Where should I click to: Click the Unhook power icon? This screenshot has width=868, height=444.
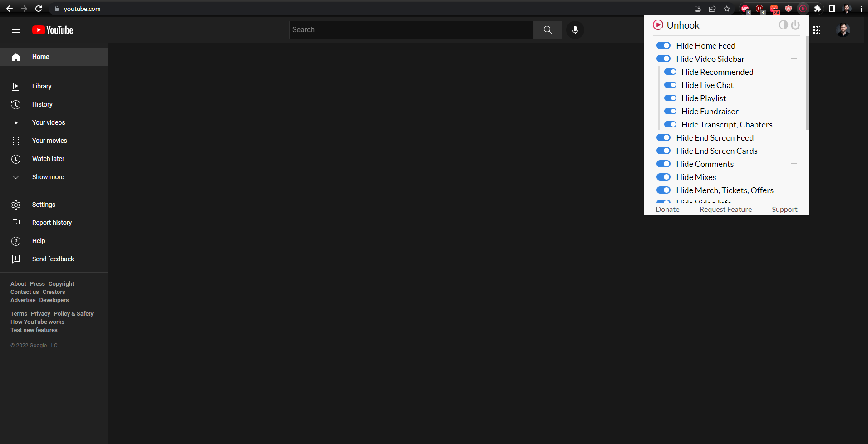click(x=795, y=25)
